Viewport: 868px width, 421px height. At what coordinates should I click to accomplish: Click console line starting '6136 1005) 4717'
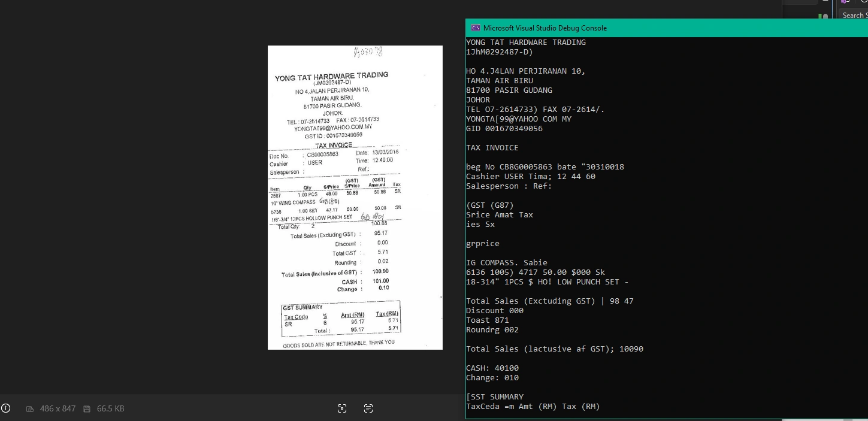tap(536, 272)
